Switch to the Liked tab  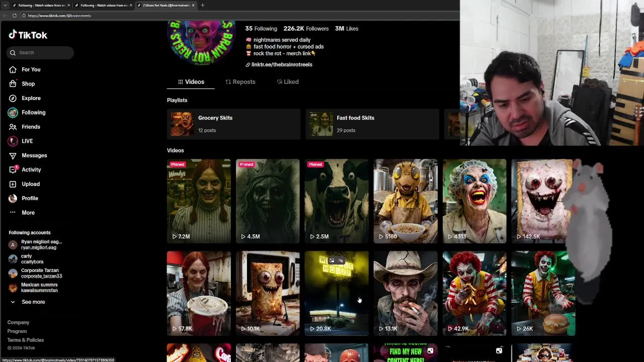click(x=287, y=81)
